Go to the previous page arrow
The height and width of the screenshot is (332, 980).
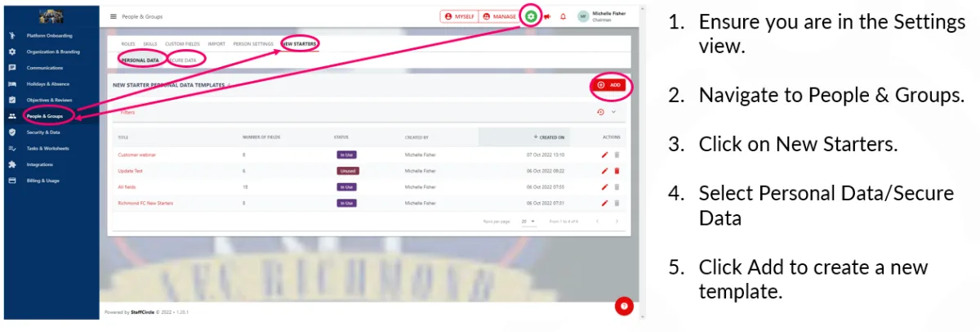[x=597, y=221]
